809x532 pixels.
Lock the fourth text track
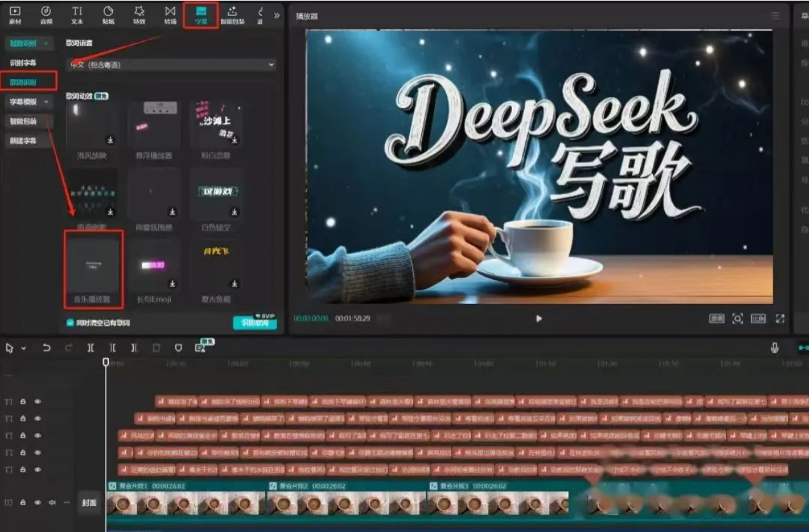coord(23,452)
